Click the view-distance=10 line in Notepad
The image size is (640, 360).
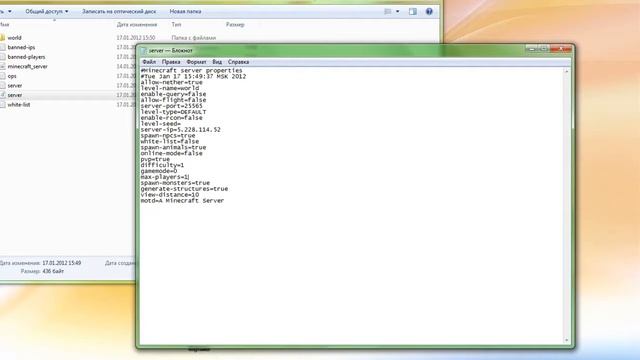click(170, 195)
